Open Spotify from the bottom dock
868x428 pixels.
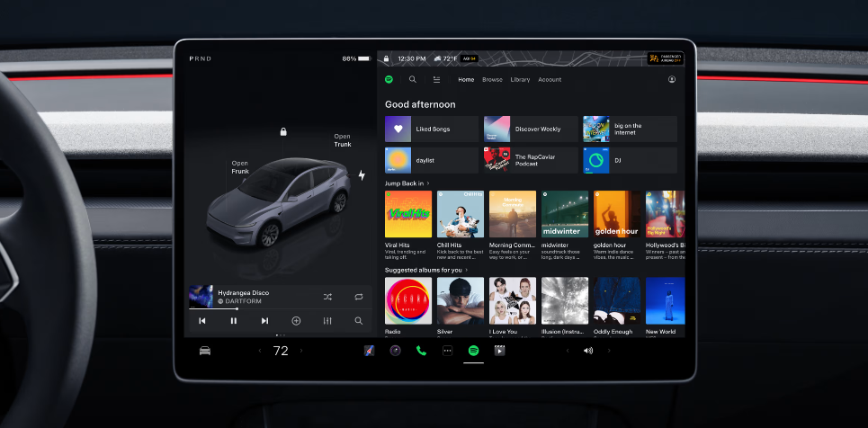473,351
